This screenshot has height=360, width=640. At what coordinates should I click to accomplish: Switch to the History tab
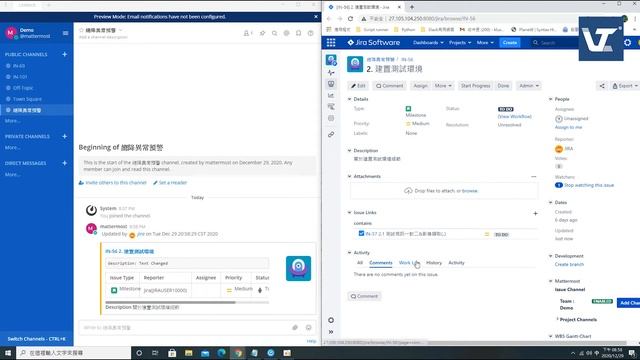[434, 263]
